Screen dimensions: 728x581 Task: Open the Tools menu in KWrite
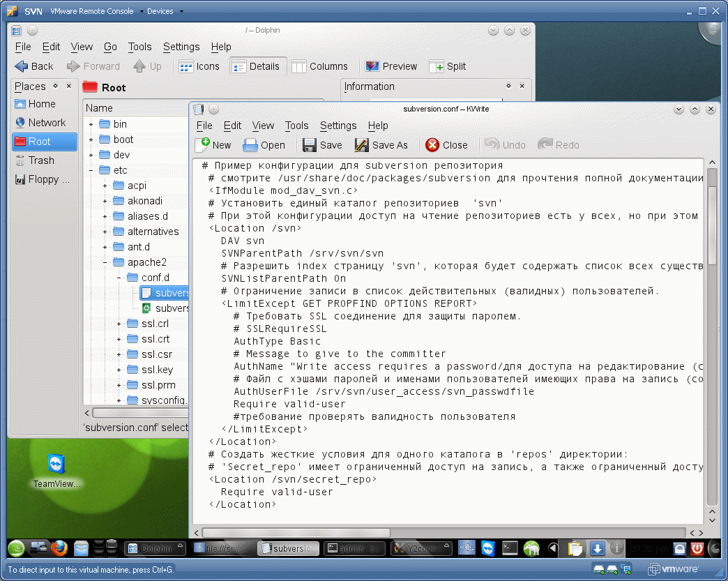pyautogui.click(x=296, y=126)
